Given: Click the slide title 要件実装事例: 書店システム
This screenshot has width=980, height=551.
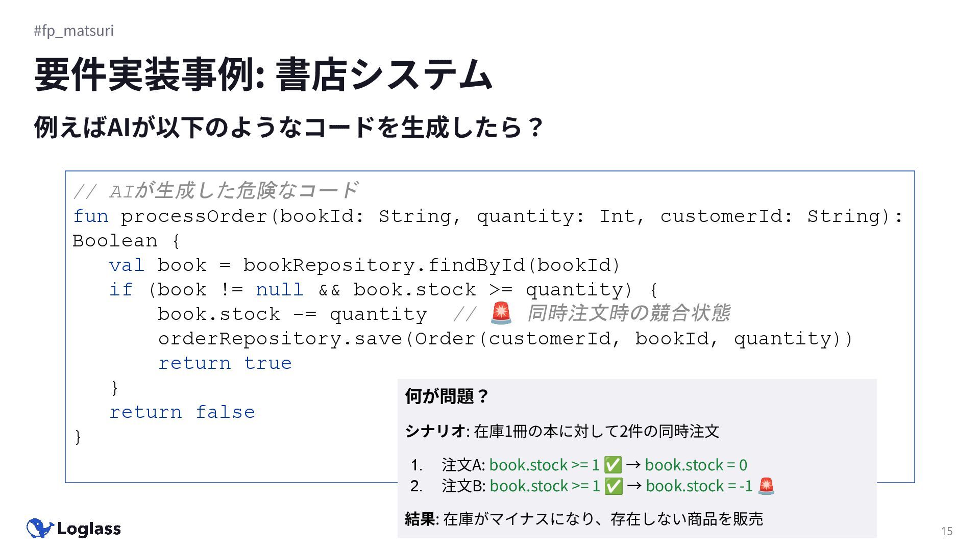Looking at the screenshot, I should (263, 74).
